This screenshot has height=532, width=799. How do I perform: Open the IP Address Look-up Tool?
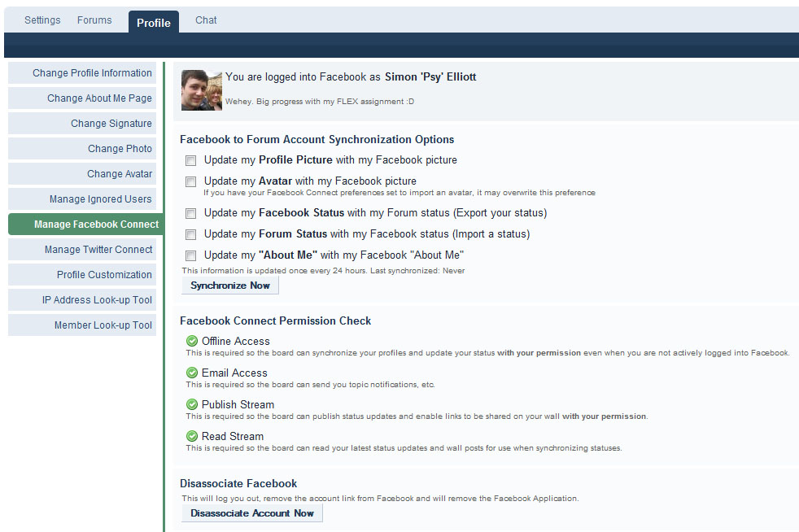[97, 300]
